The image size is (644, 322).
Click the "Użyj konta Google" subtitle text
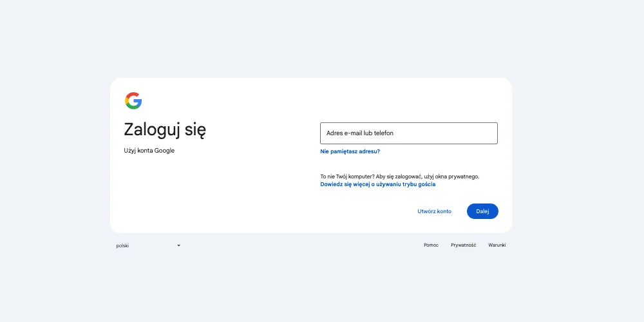149,150
